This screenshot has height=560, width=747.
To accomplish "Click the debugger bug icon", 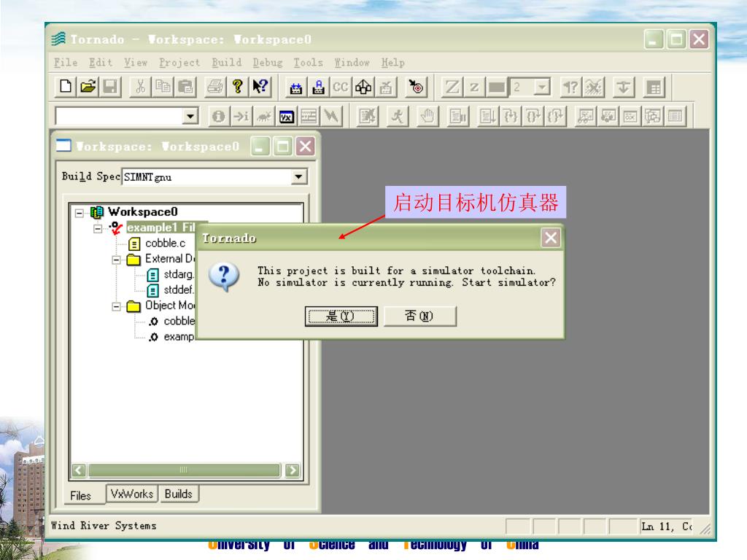I will 263,116.
